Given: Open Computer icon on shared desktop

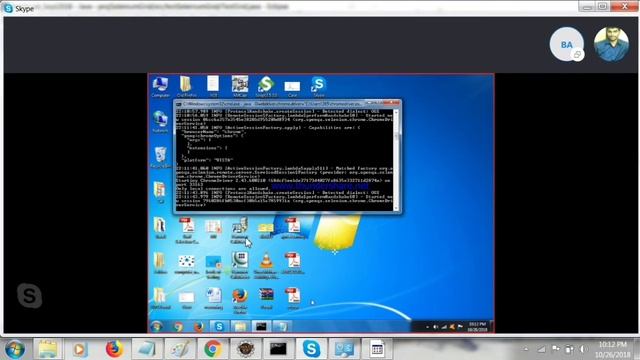Looking at the screenshot, I should (160, 87).
